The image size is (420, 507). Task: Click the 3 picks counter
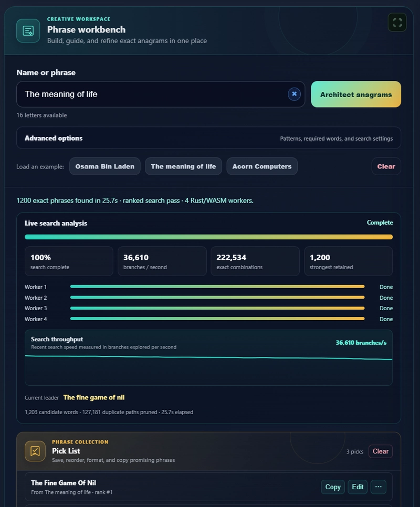(355, 452)
